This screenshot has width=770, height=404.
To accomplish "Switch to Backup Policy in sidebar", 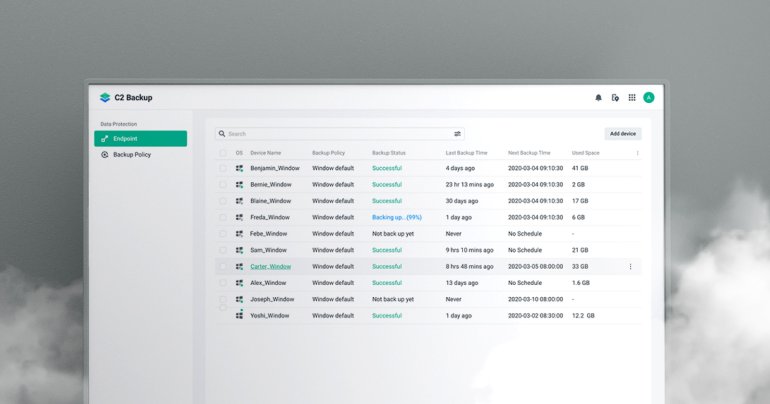I will pos(131,155).
